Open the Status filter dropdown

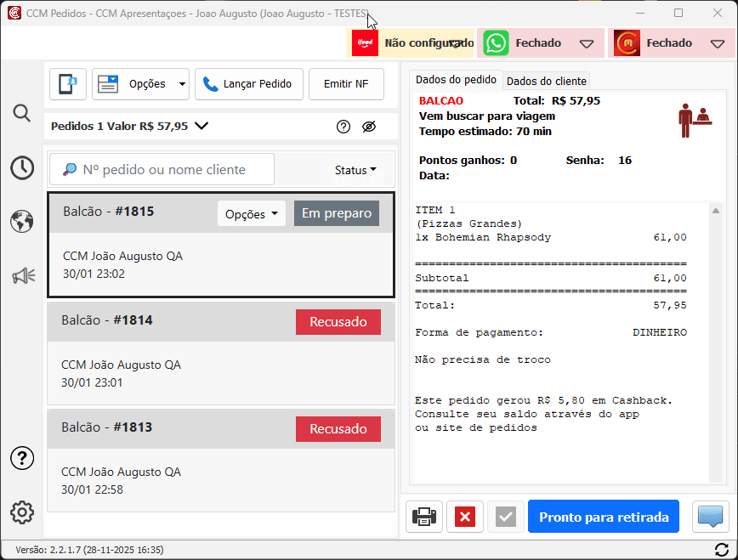355,170
